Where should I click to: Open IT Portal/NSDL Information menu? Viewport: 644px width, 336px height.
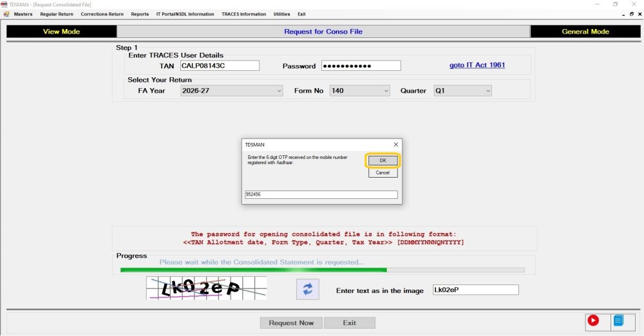[x=185, y=14]
